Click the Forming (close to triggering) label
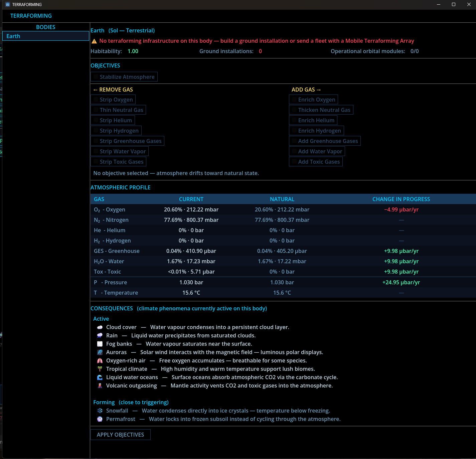 coord(131,403)
